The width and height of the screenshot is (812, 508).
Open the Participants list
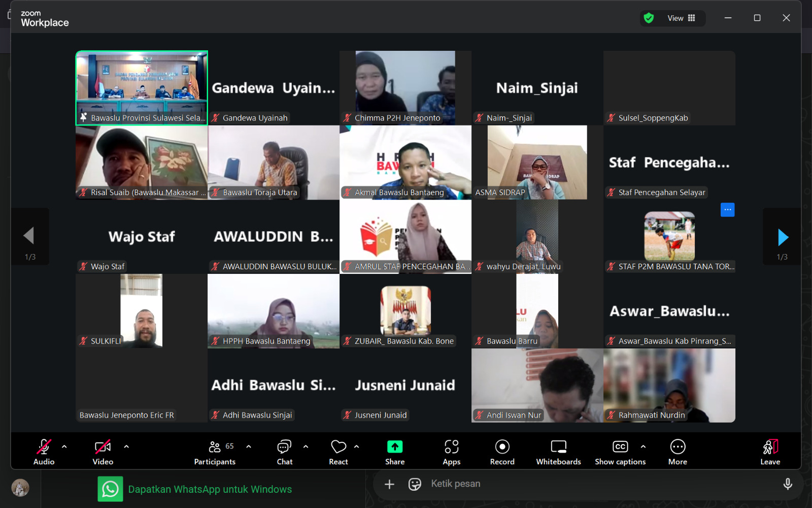click(x=215, y=452)
